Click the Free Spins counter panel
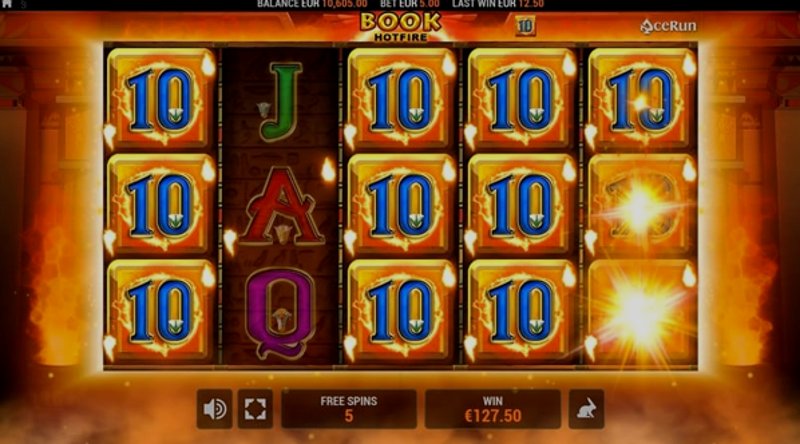Viewport: 800px width, 444px height. 349,409
